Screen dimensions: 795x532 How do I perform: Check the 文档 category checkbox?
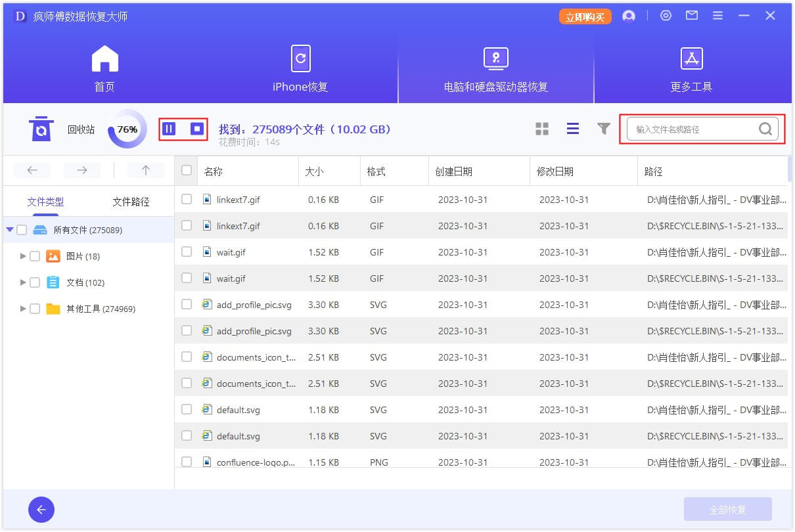[35, 282]
